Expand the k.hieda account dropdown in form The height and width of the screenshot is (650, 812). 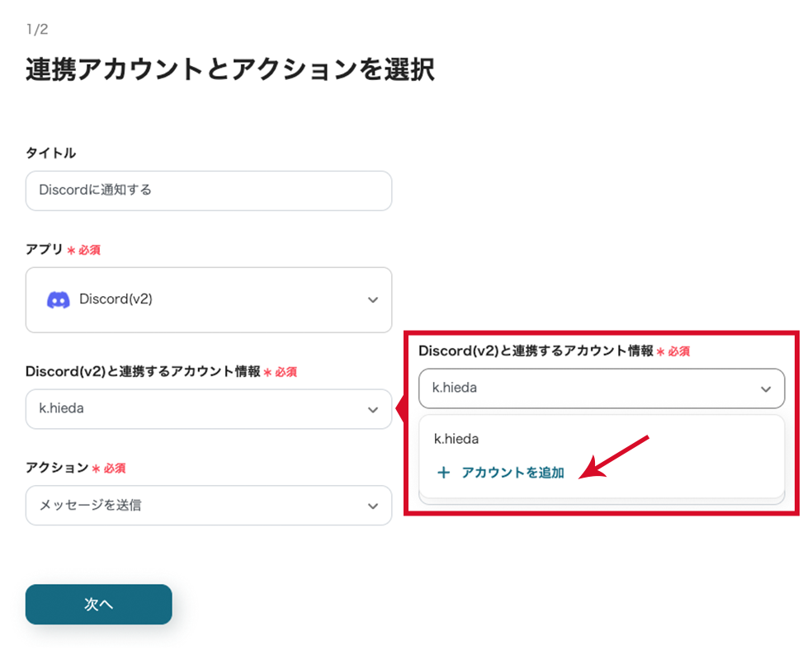209,409
